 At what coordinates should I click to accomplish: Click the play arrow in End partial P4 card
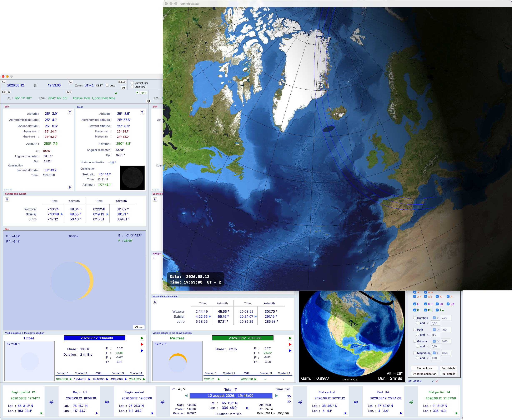click(456, 413)
